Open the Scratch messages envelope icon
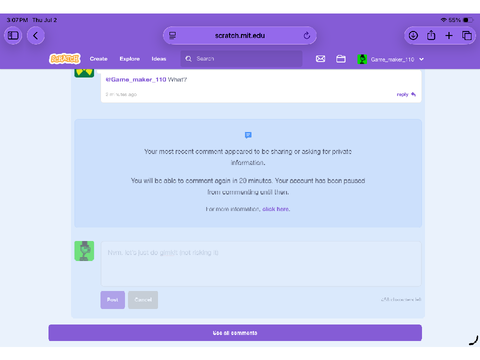The height and width of the screenshot is (360, 480). [x=320, y=59]
